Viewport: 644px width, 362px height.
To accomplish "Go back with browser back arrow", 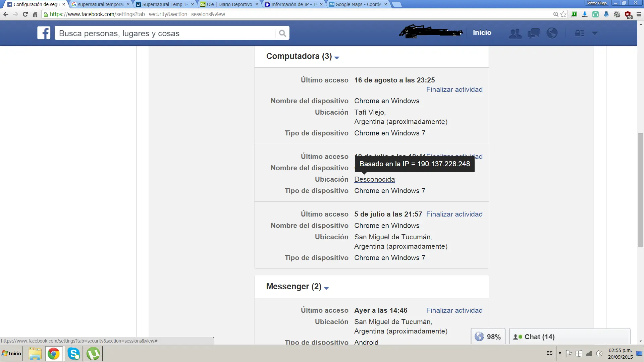I will pos(6,14).
